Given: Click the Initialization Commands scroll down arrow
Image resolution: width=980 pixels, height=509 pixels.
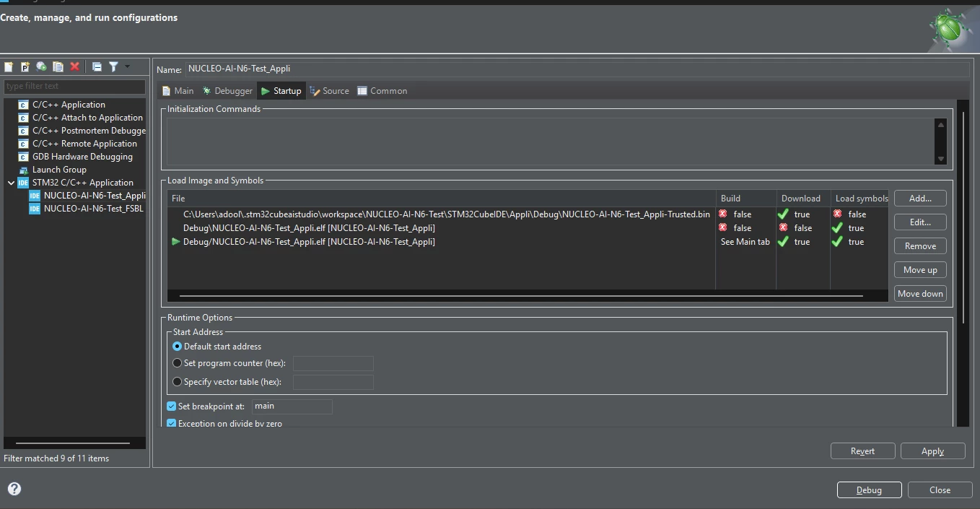Looking at the screenshot, I should (x=941, y=159).
